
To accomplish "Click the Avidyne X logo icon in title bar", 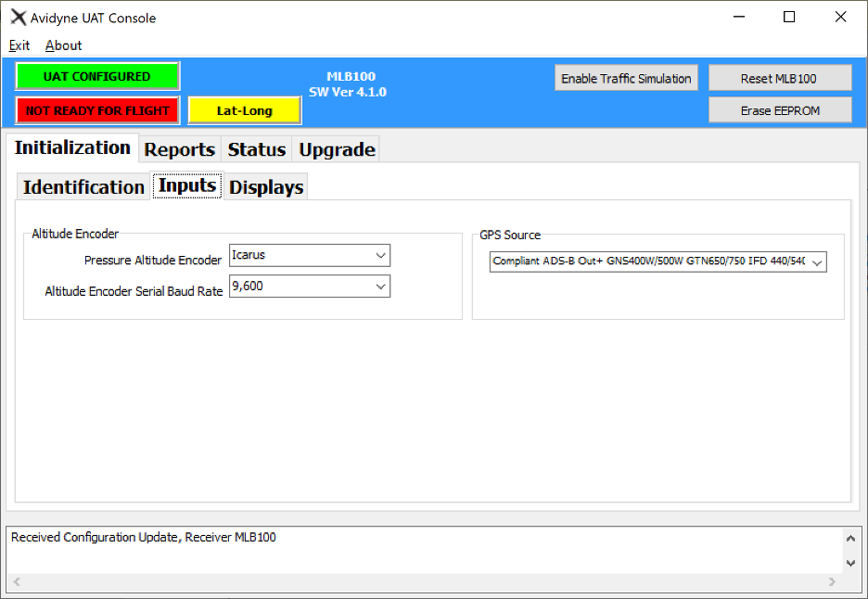I will tap(19, 18).
